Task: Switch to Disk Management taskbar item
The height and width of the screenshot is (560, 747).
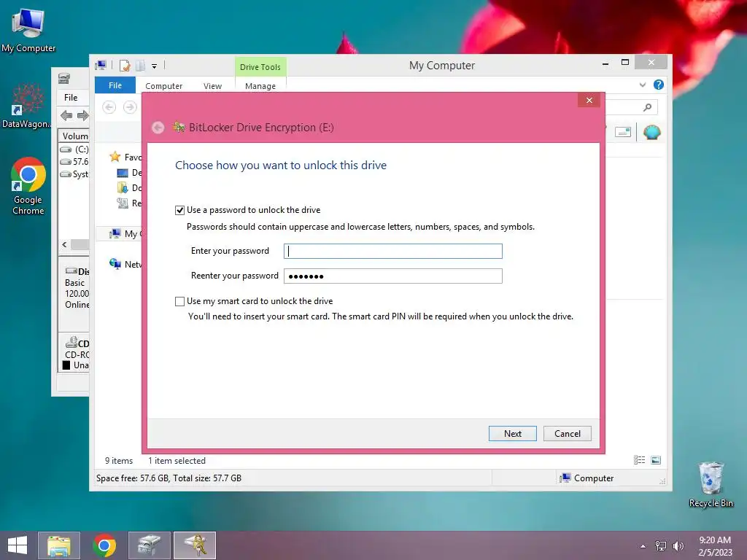Action: [x=150, y=545]
